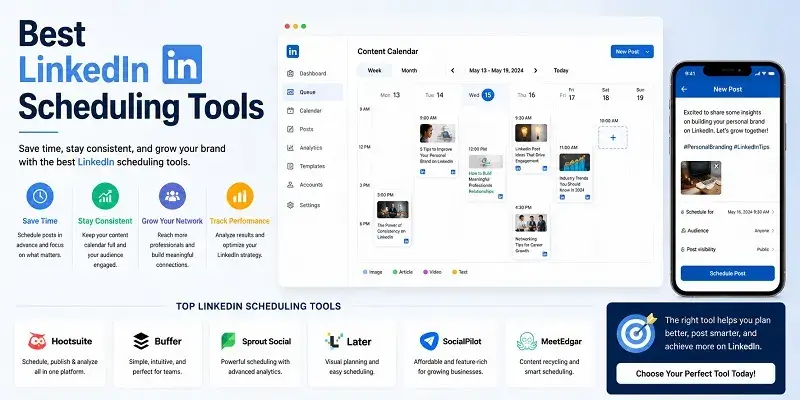The image size is (800, 400).
Task: Click the MeetEdgar octopus logo
Action: (527, 341)
